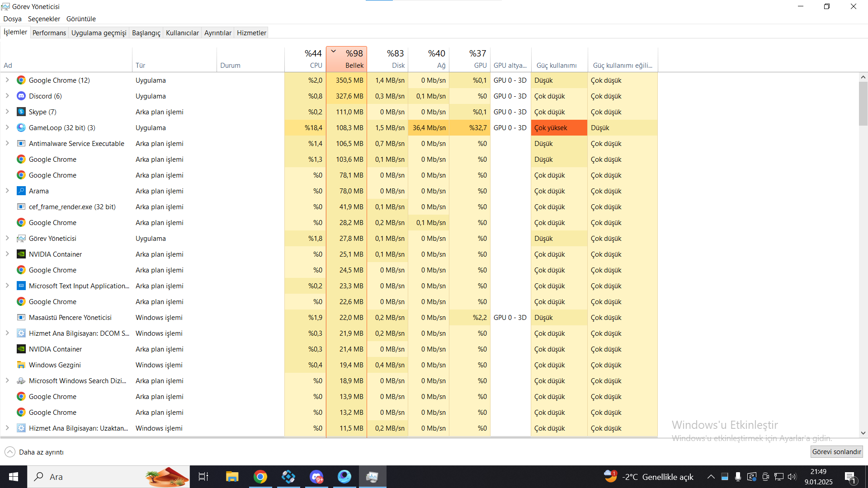The image size is (868, 488).
Task: Expand the Discord (6) process group
Action: (x=7, y=96)
